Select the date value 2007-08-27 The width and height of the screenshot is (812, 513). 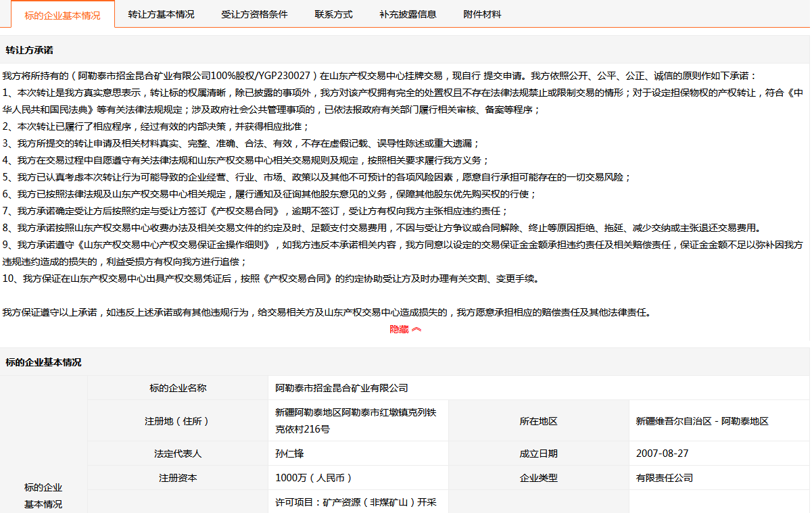(x=663, y=454)
